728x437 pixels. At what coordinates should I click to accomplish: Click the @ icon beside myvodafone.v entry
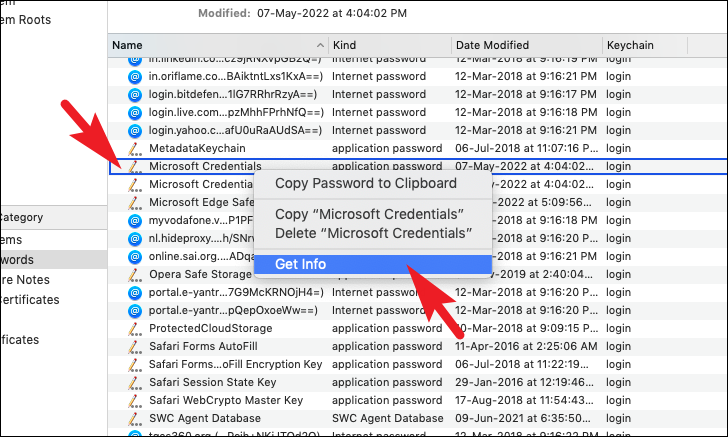pyautogui.click(x=135, y=221)
